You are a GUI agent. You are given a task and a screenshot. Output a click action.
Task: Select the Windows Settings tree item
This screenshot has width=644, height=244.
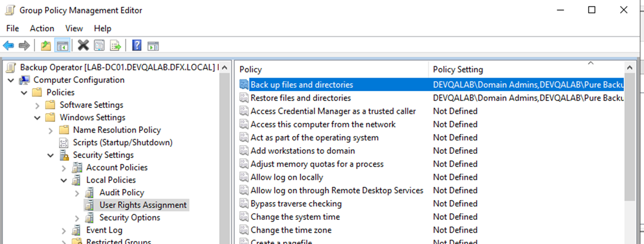[93, 118]
